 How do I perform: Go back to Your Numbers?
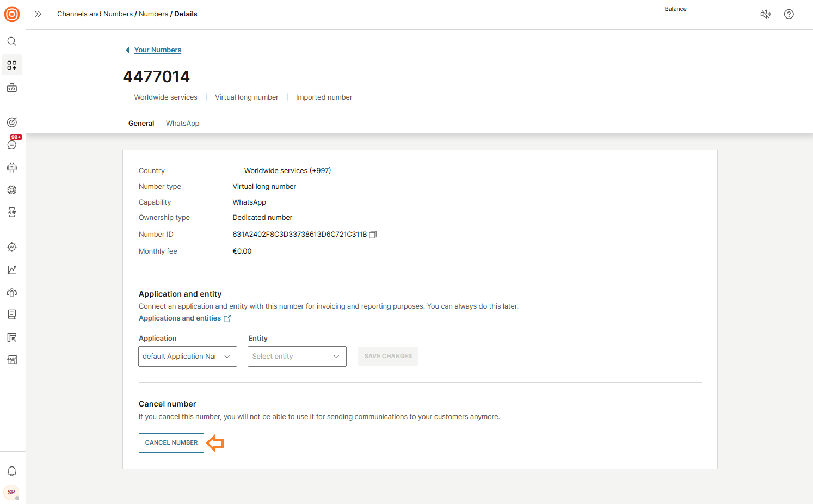[x=158, y=50]
